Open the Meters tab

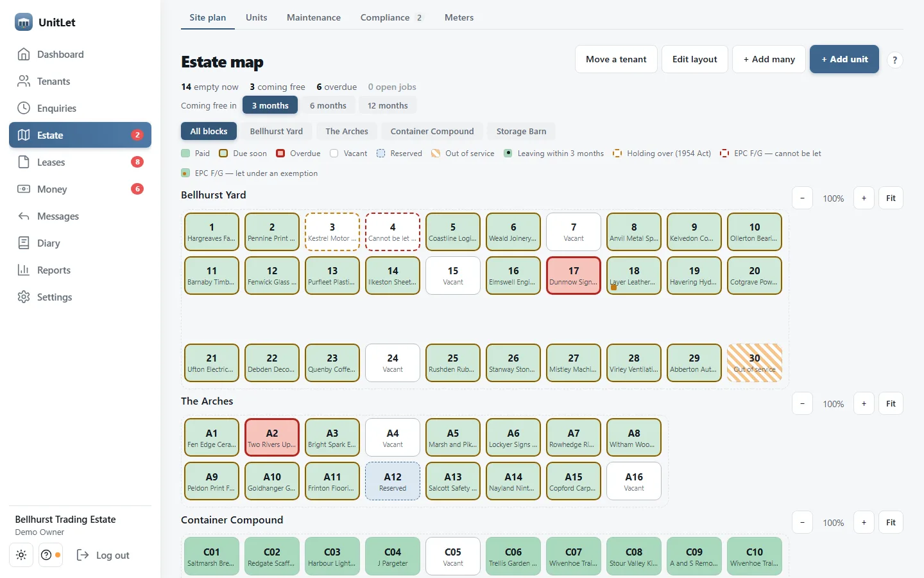pos(459,17)
